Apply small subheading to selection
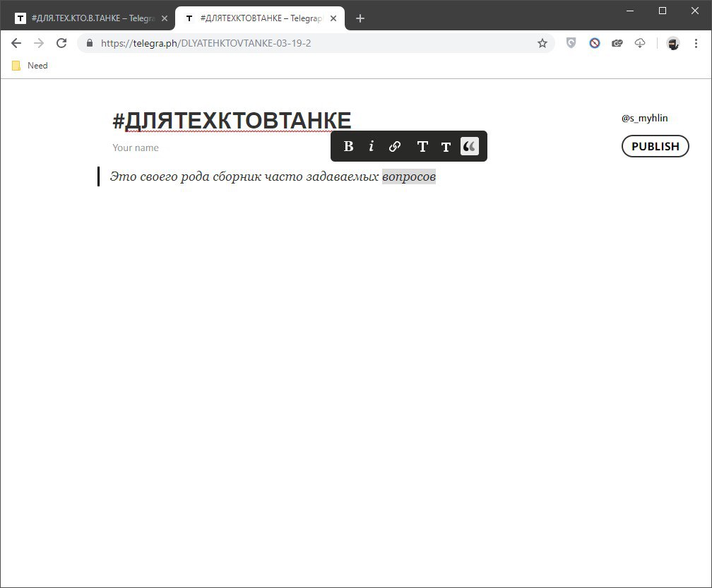712x588 pixels. 446,146
